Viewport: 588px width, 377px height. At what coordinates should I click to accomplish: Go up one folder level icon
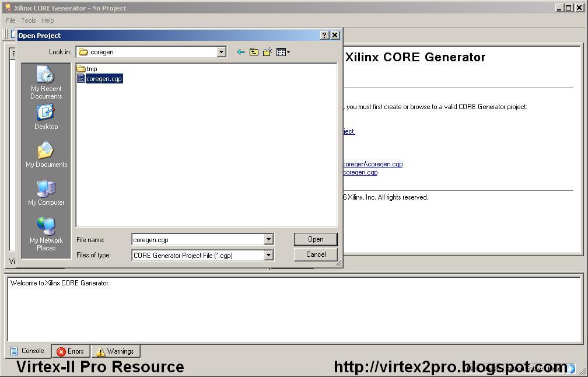[x=254, y=52]
